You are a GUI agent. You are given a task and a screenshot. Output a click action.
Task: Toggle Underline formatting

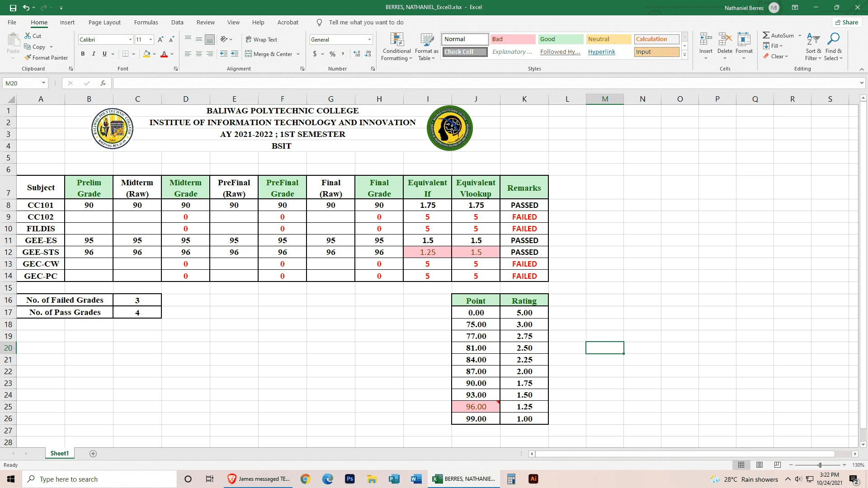coord(104,54)
